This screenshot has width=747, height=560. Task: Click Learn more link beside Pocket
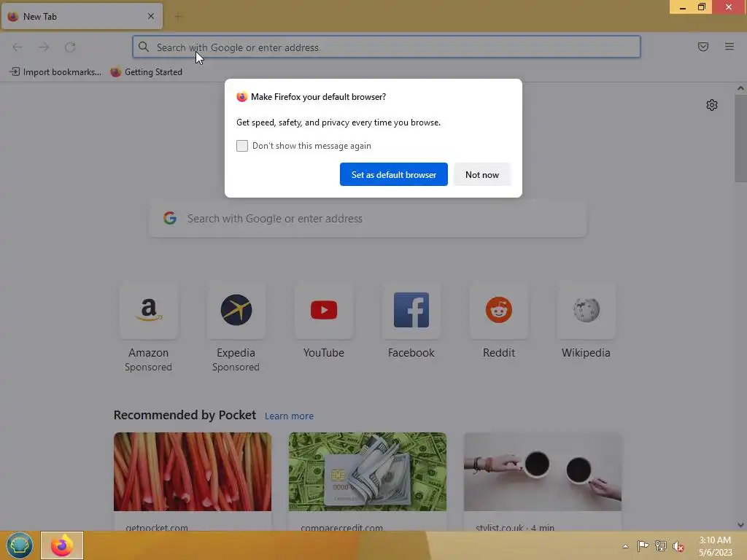tap(289, 416)
